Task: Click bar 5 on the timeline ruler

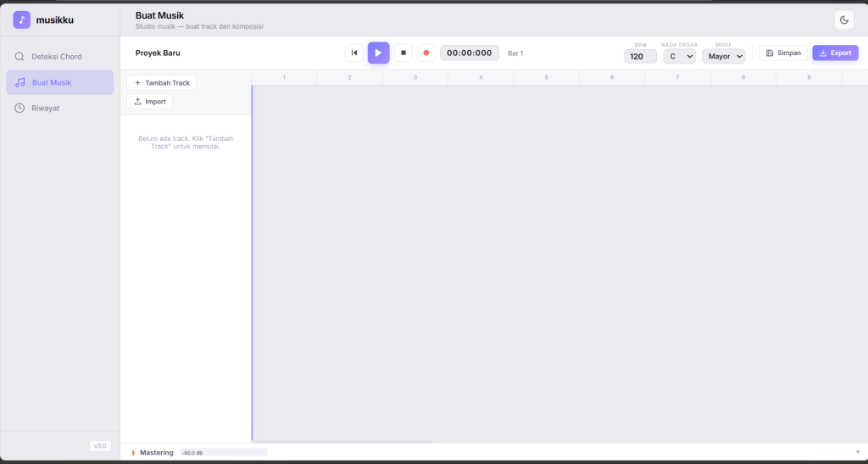Action: 546,77
